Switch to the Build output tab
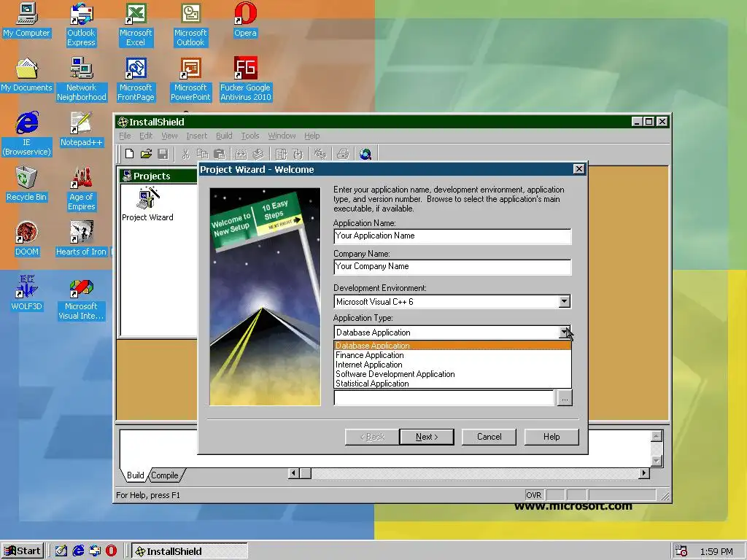747x560 pixels. pos(135,475)
